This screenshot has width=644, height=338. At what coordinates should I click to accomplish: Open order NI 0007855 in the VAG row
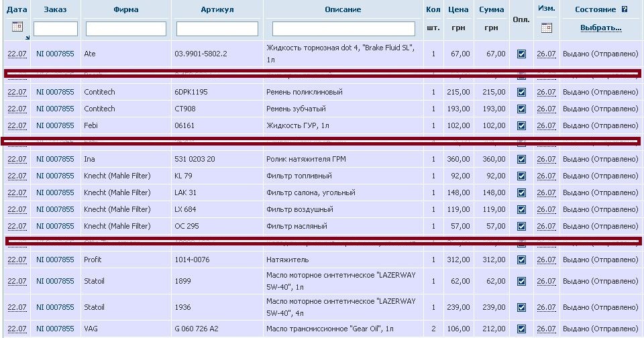click(x=55, y=329)
